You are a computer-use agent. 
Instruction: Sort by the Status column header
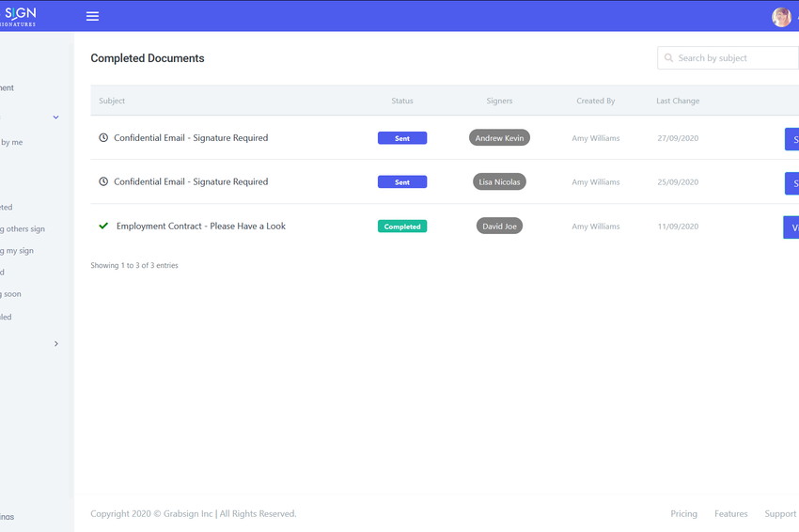(402, 101)
